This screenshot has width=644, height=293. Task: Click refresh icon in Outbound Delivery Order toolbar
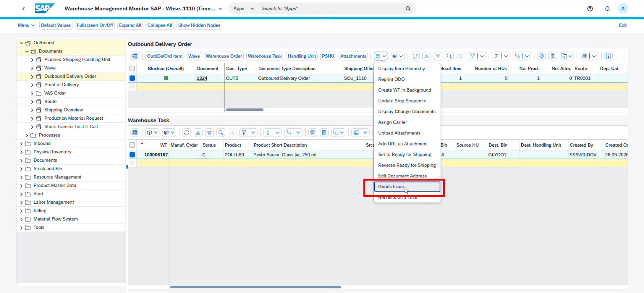coord(415,56)
